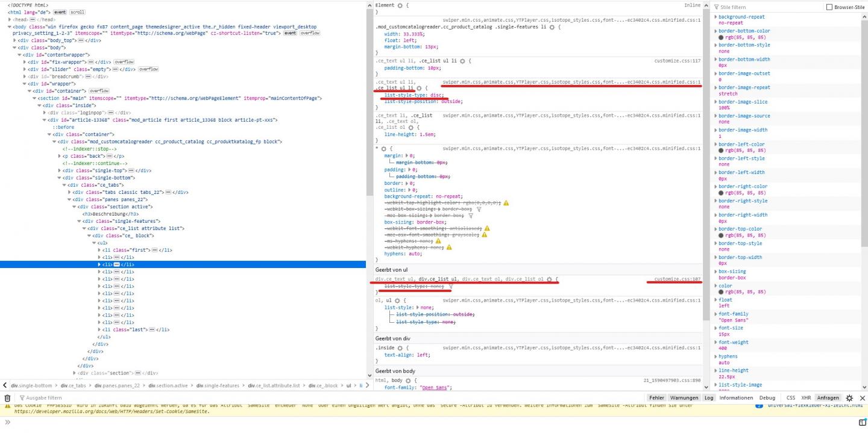This screenshot has width=868, height=433.
Task: Expand border-bottom-color computed property
Action: [x=715, y=31]
